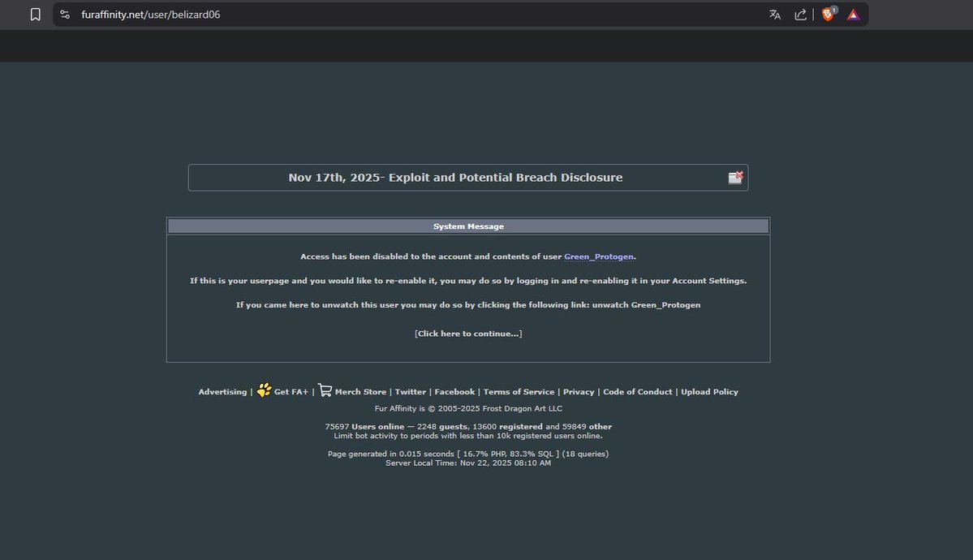Image resolution: width=973 pixels, height=560 pixels.
Task: Click the System Message header bar
Action: 468,226
